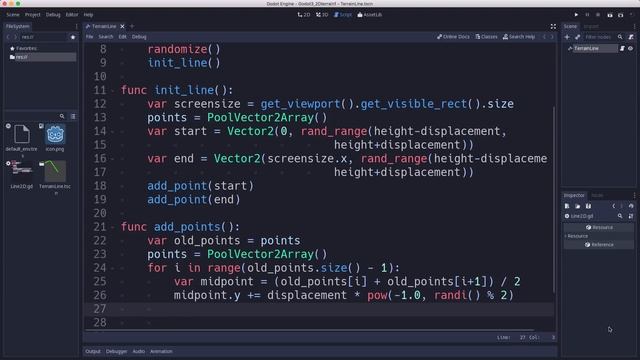Image resolution: width=640 pixels, height=360 pixels.
Task: Open the Help menu
Action: [x=88, y=15]
